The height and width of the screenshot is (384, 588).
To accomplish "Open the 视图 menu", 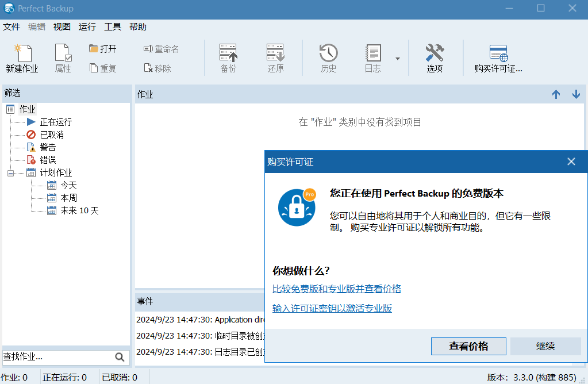I will click(62, 27).
